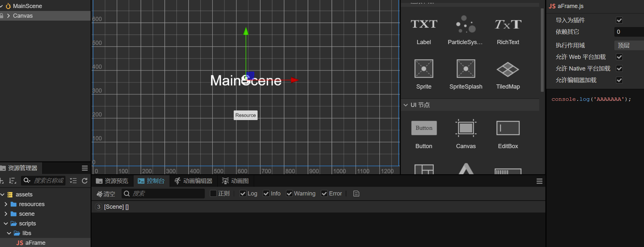
Task: Click the console entry count badge 3
Action: click(x=99, y=207)
